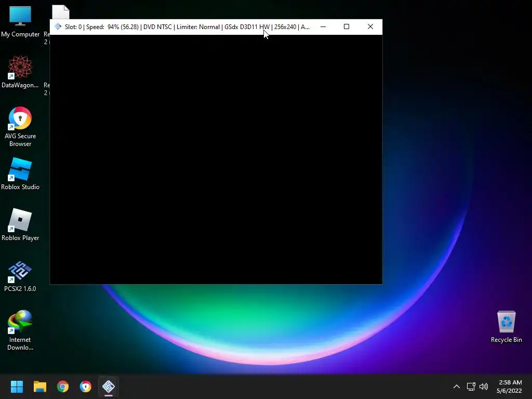Image resolution: width=532 pixels, height=399 pixels.
Task: Switch to PCSX2 in the taskbar
Action: 109,387
